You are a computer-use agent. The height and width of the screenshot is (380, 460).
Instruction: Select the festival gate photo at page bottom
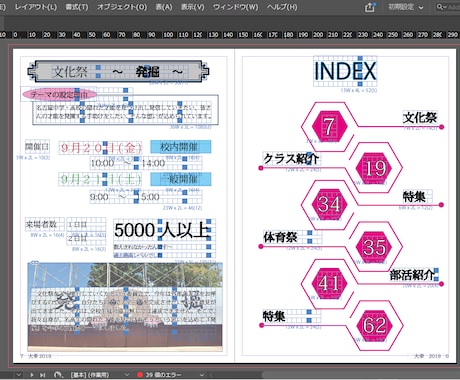click(125, 307)
